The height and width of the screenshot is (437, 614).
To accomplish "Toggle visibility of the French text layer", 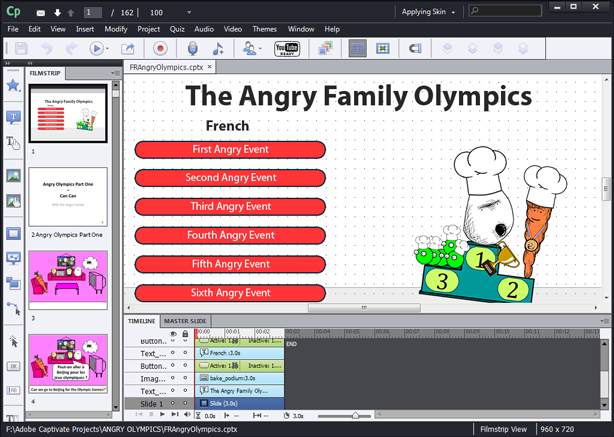I will pyautogui.click(x=172, y=353).
